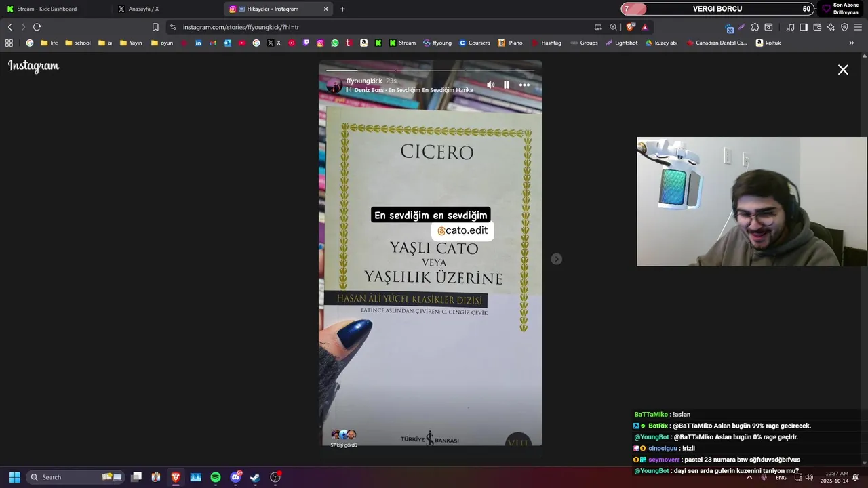
Task: Open browser extensions puzzle icon
Action: pyautogui.click(x=755, y=27)
